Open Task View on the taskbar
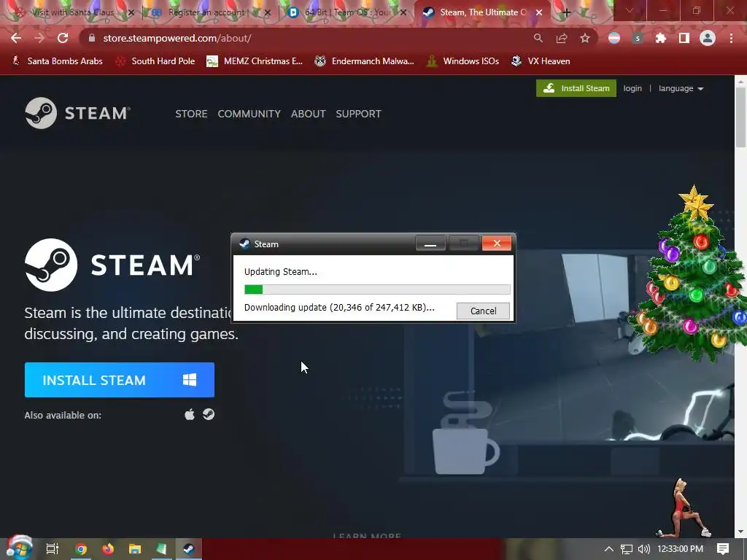 (53, 549)
